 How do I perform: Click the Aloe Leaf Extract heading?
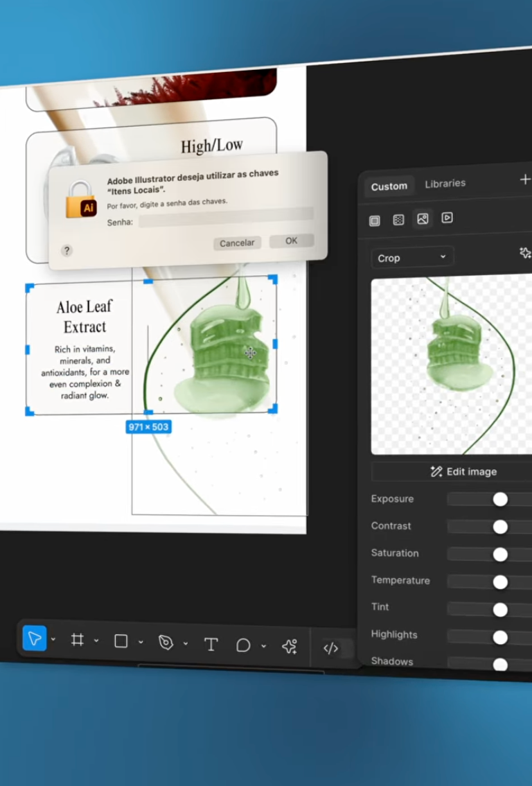click(85, 316)
